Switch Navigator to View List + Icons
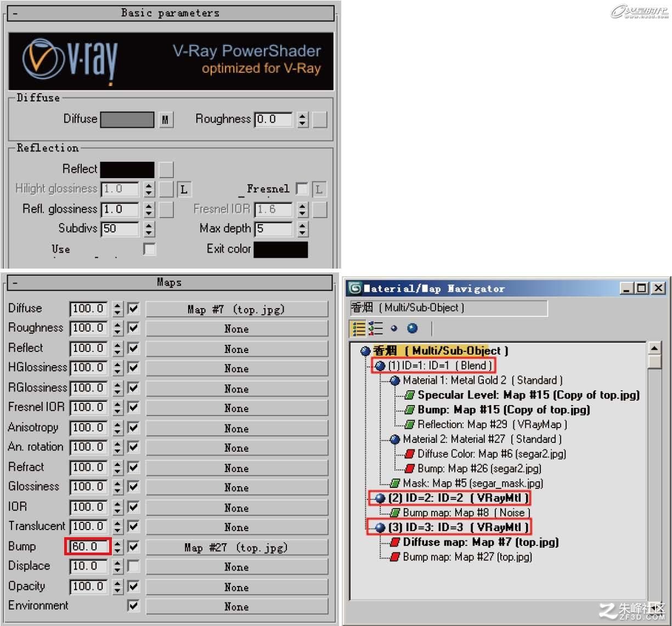 [x=376, y=328]
